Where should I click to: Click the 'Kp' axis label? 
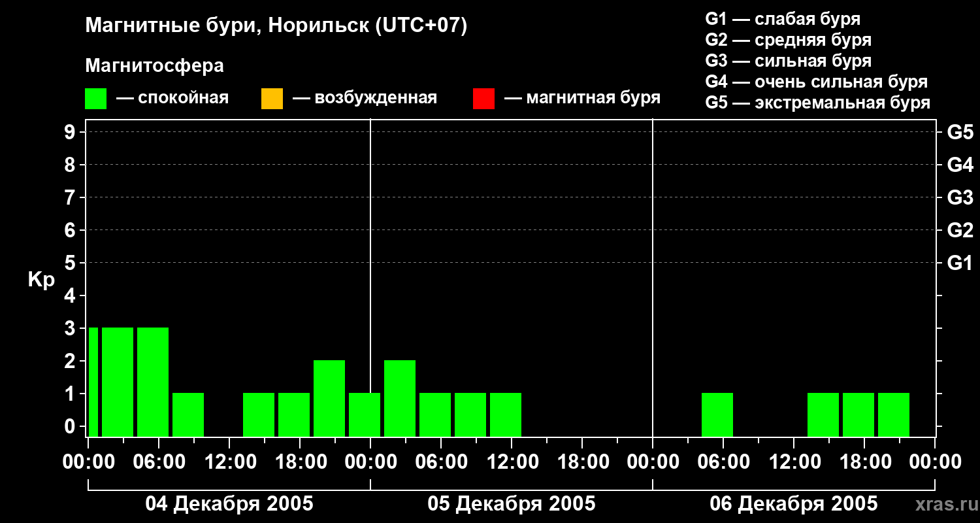coord(41,280)
